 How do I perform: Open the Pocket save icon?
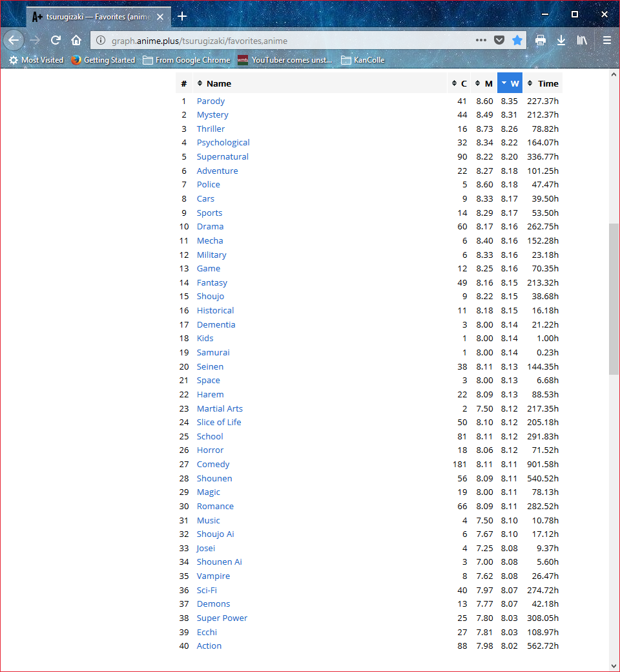[x=499, y=40]
